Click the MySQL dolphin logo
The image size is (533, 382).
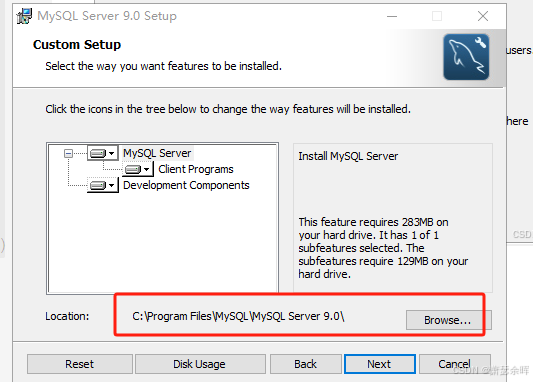point(466,57)
